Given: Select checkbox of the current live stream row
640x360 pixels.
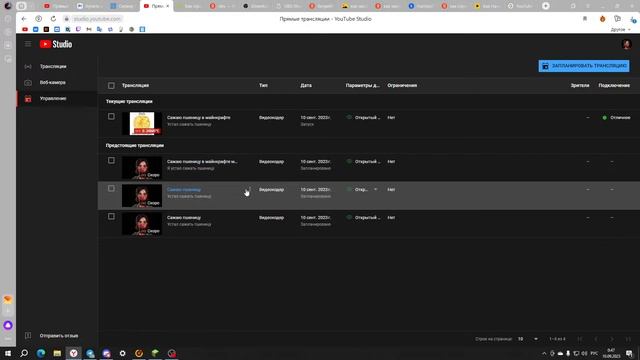Looking at the screenshot, I should coord(111,117).
